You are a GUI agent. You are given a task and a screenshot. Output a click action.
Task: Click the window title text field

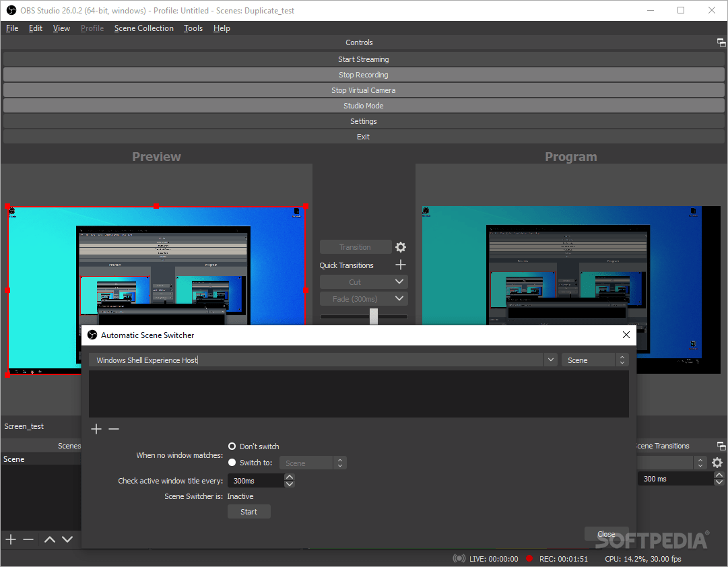316,360
